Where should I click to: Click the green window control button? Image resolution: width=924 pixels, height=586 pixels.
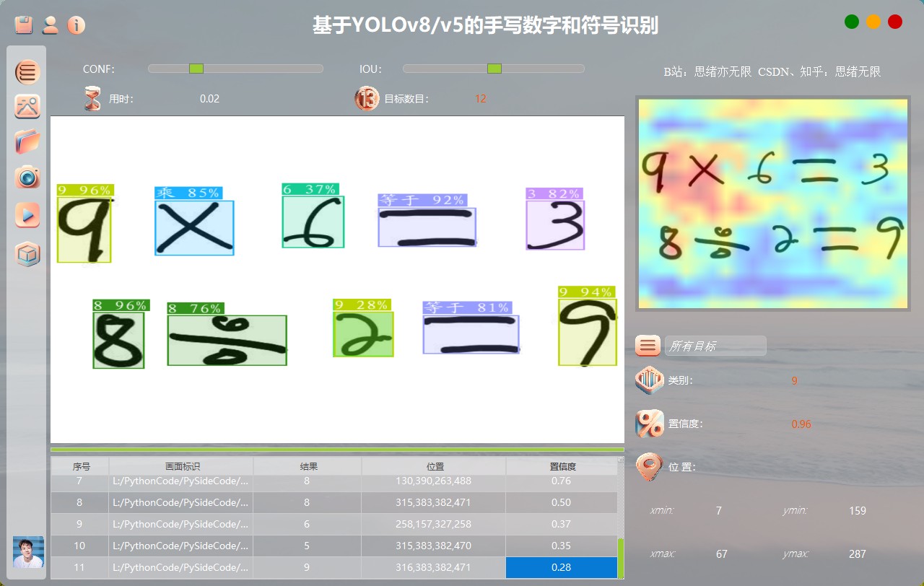tap(852, 22)
